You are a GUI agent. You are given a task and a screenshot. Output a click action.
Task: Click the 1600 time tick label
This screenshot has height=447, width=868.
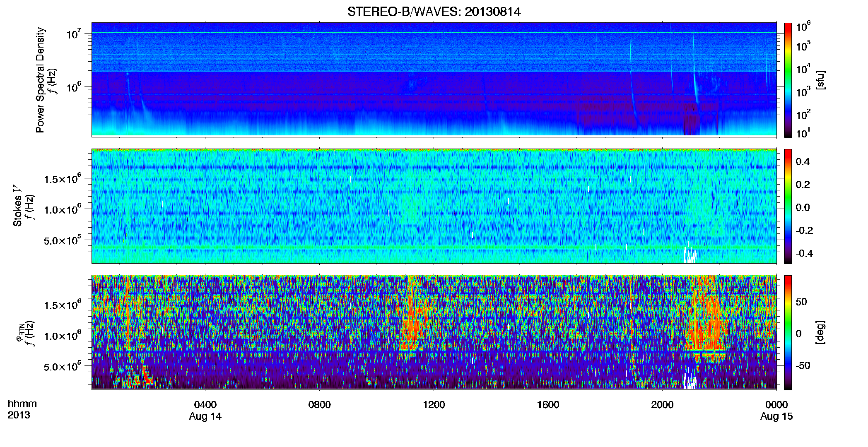pos(548,404)
